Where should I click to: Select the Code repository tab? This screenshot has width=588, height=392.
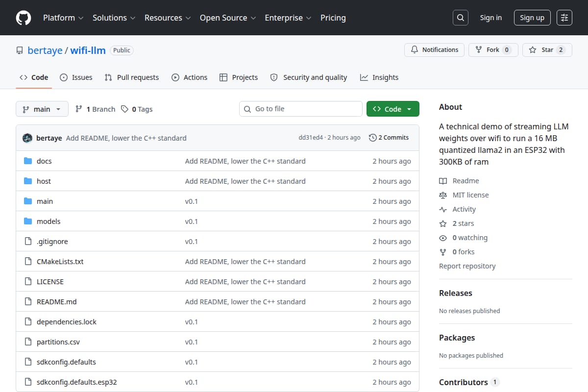coord(34,77)
